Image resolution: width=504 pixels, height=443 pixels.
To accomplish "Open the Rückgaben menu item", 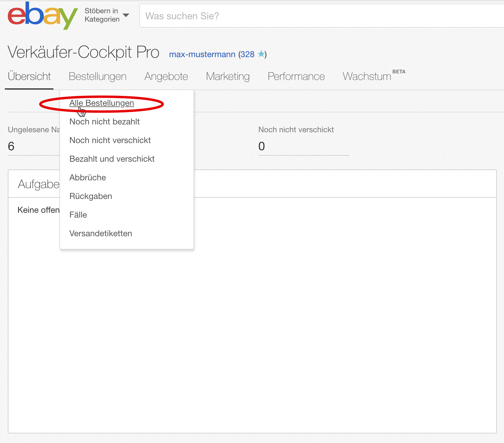I will [x=91, y=196].
